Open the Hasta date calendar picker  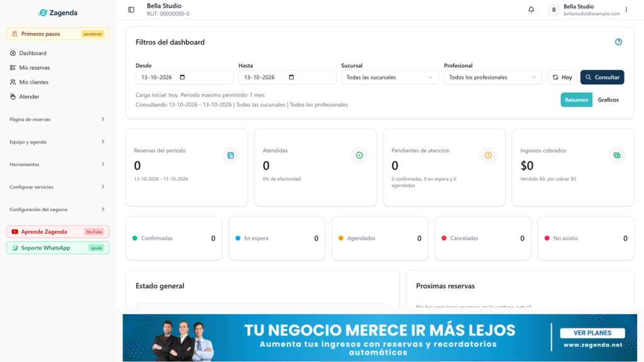(291, 77)
